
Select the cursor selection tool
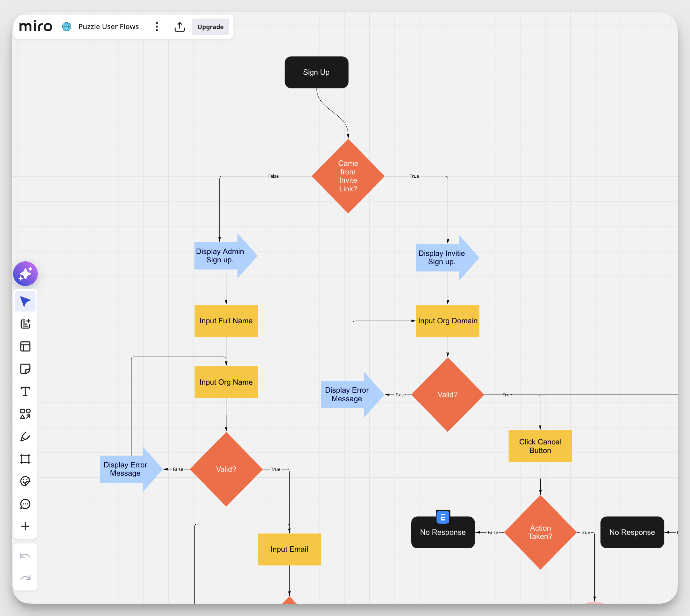coord(25,301)
